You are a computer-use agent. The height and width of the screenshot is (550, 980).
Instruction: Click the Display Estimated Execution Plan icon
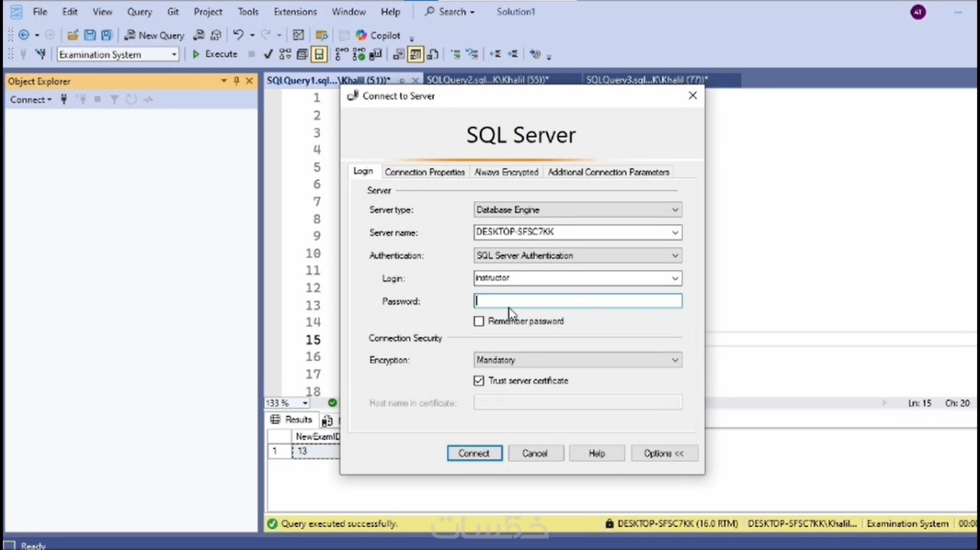(285, 54)
